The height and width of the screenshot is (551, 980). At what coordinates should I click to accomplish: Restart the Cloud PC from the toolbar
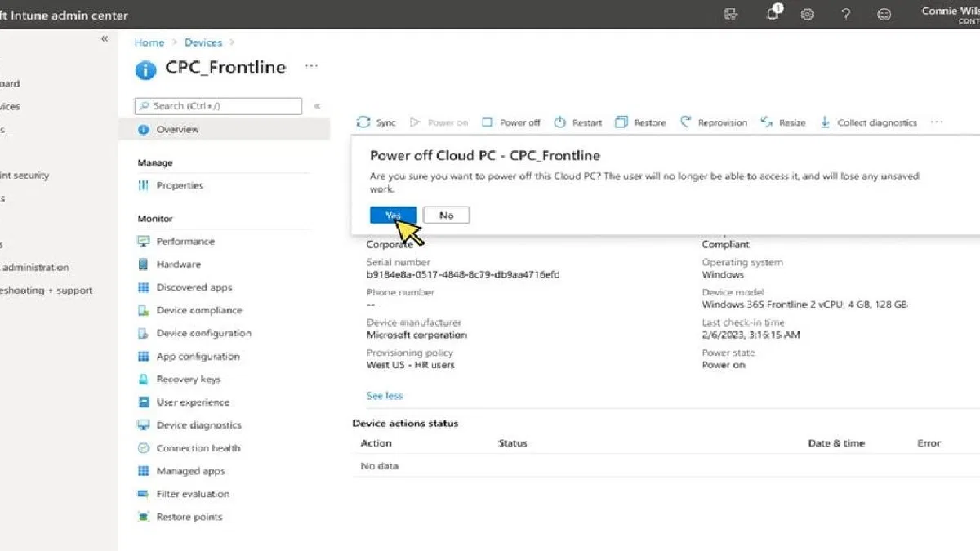(578, 122)
